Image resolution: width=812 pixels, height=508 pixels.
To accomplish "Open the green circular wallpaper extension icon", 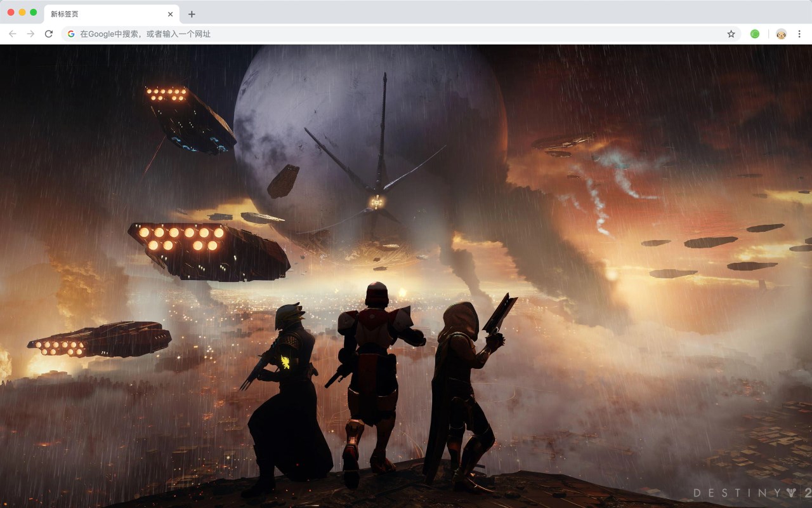I will [755, 34].
